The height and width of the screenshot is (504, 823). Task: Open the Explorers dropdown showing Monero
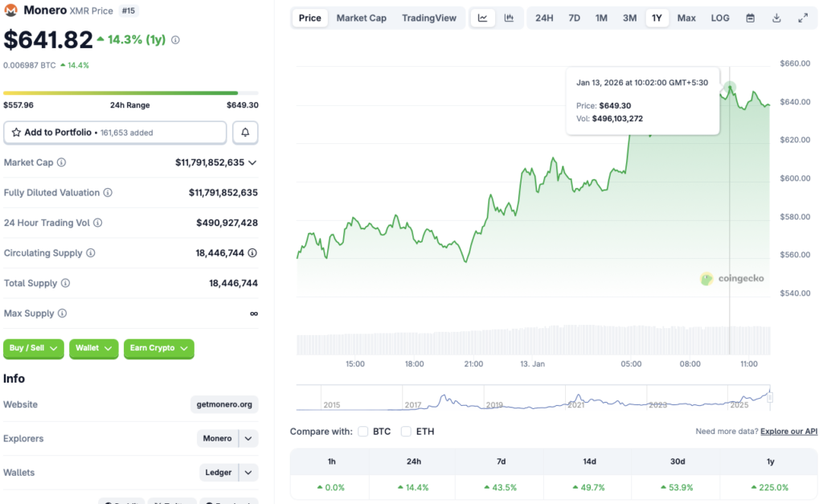(x=227, y=438)
